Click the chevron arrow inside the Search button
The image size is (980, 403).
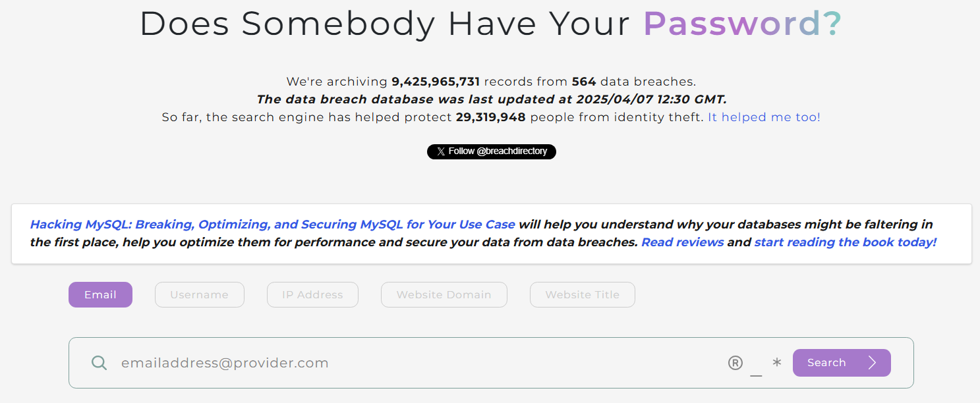[x=872, y=362]
